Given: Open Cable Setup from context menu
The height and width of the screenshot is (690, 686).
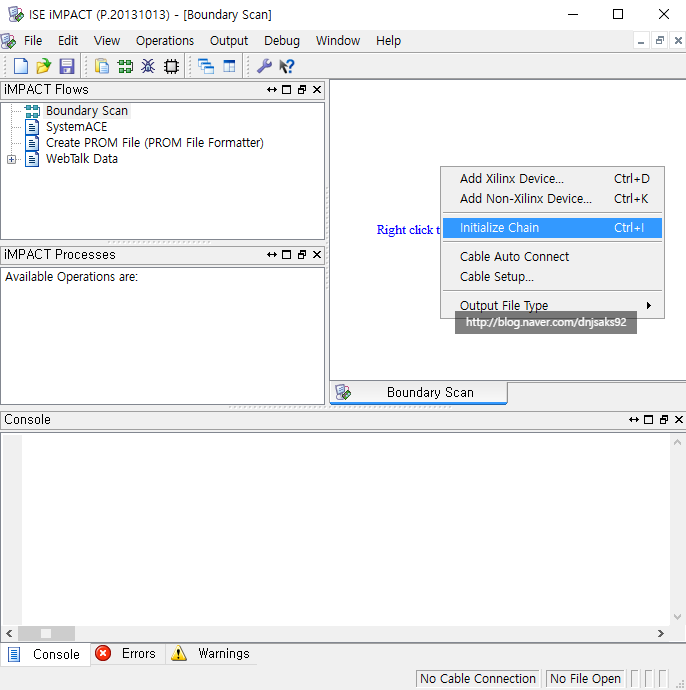Looking at the screenshot, I should point(552,277).
